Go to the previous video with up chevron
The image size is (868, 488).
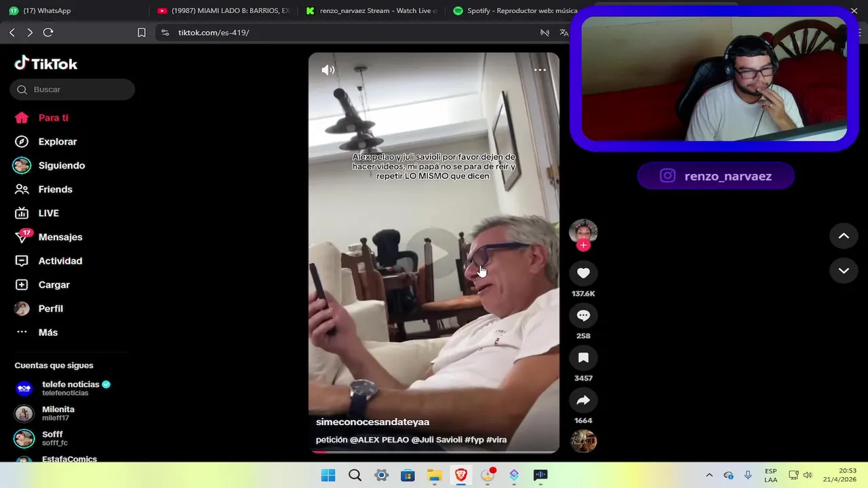point(844,236)
